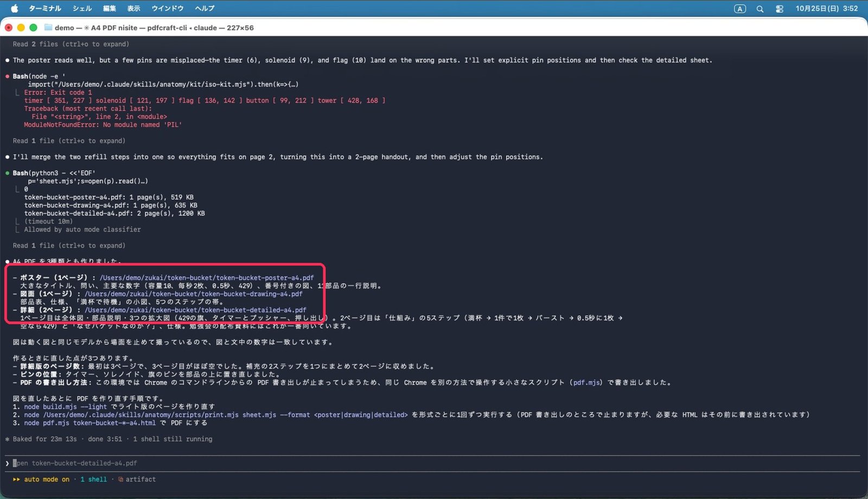Open the token-bucket-drawing-a4.pdf path link
The image size is (868, 499).
pyautogui.click(x=194, y=294)
